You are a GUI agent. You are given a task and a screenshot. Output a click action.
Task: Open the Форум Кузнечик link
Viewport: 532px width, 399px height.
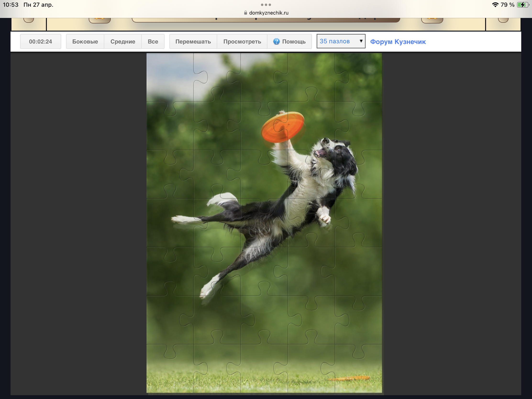(398, 42)
